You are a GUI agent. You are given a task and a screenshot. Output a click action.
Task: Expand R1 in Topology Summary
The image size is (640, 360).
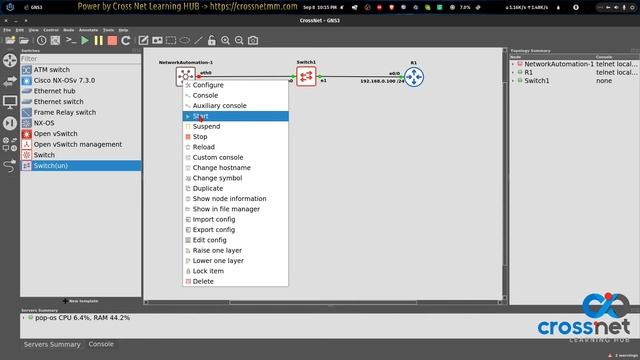(513, 72)
